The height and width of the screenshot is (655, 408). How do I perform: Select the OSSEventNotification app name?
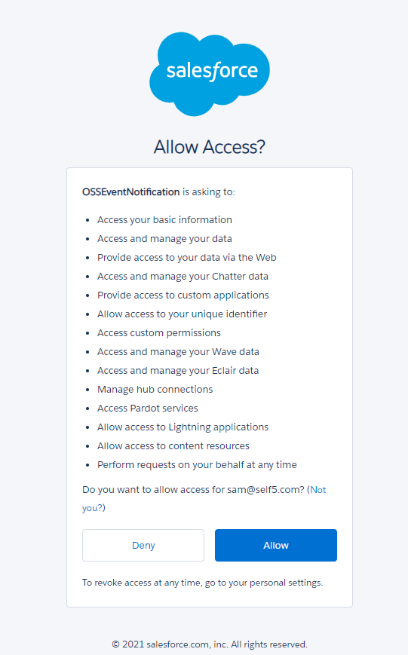point(131,192)
